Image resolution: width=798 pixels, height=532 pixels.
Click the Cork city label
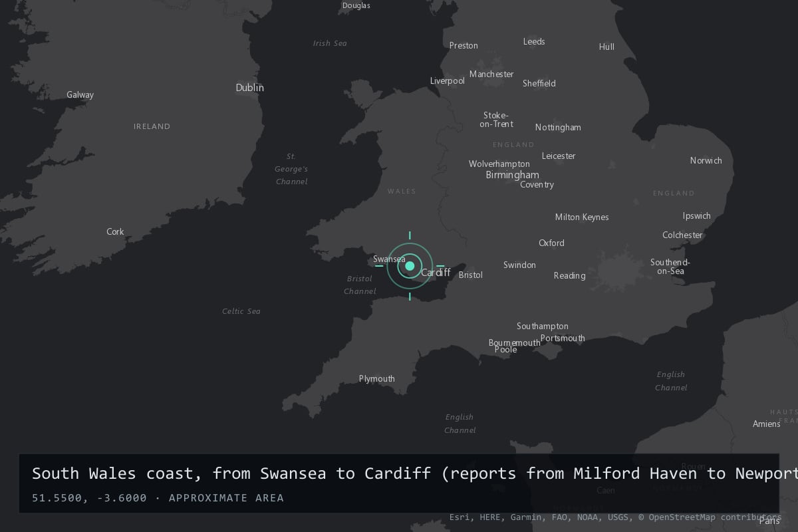pyautogui.click(x=115, y=231)
